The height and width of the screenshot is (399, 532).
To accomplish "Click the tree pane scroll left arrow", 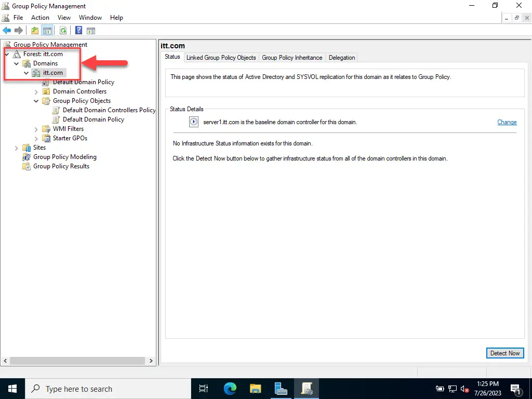I will (5, 361).
